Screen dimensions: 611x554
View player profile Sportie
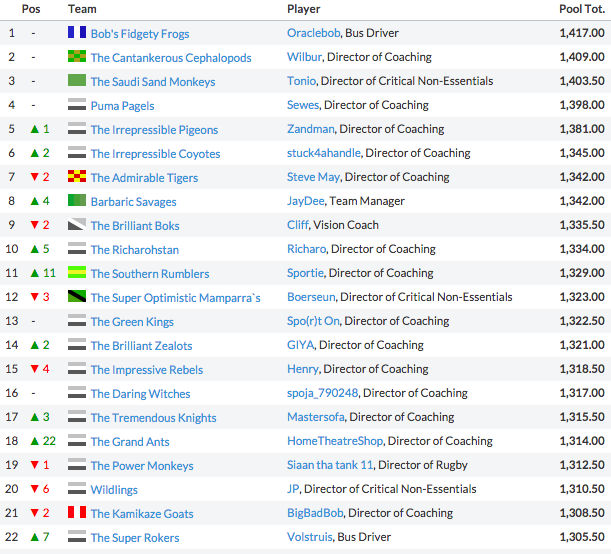(306, 273)
